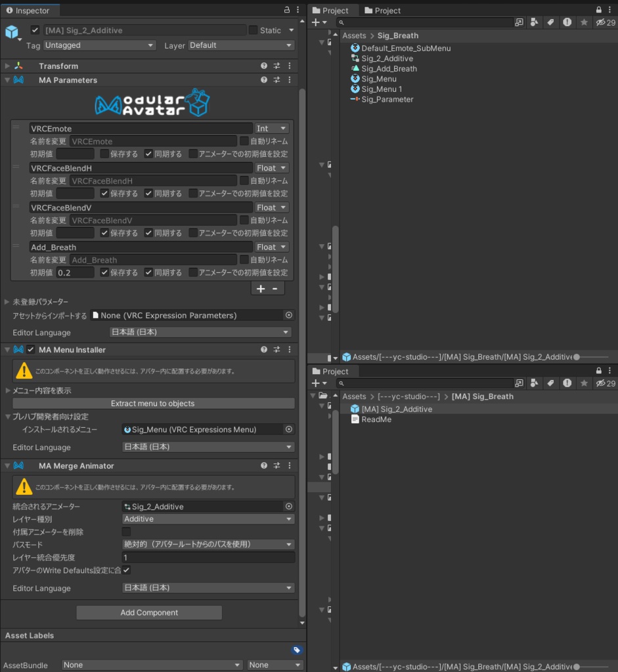
Task: Lock the Inspector panel
Action: point(287,9)
